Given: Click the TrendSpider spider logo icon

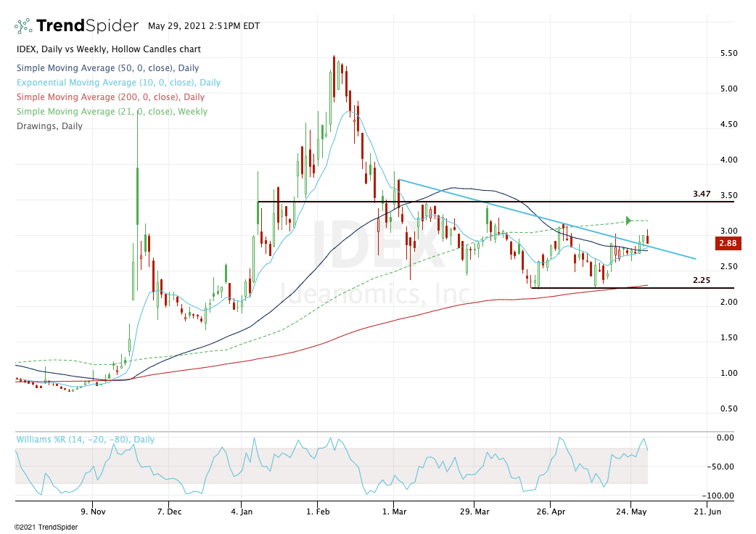Looking at the screenshot, I should pos(22,26).
